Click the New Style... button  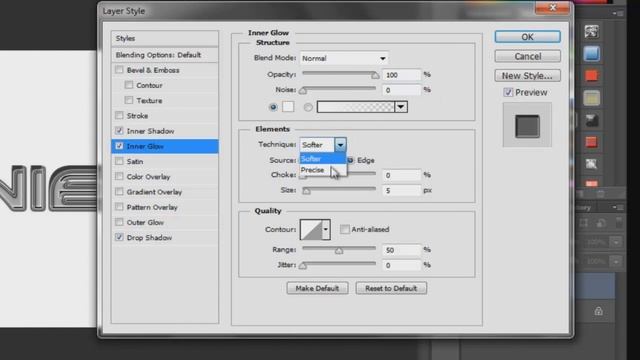[527, 76]
